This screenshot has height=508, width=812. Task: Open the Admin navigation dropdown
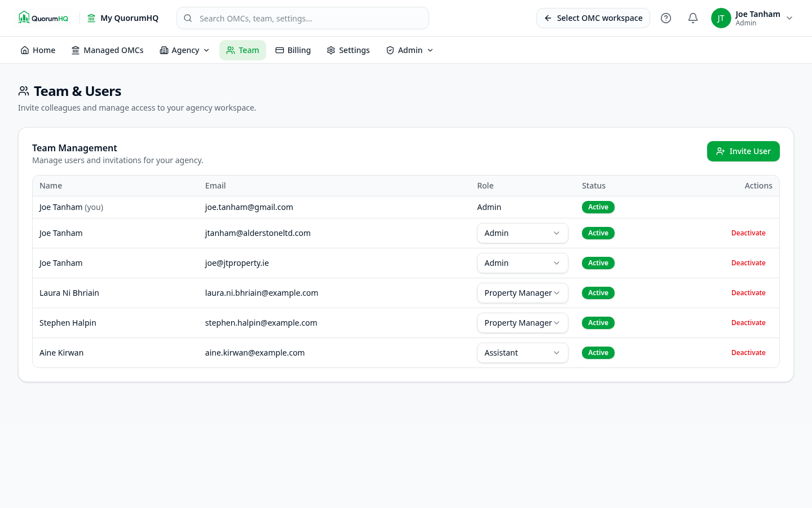point(410,50)
